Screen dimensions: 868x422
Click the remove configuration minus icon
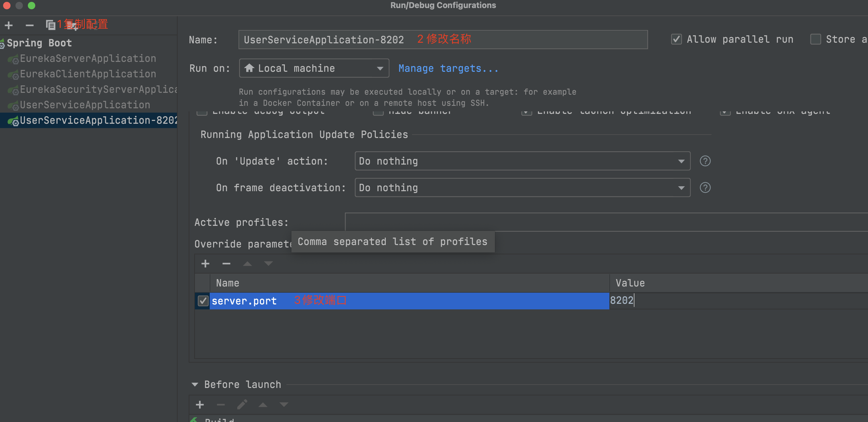(30, 25)
